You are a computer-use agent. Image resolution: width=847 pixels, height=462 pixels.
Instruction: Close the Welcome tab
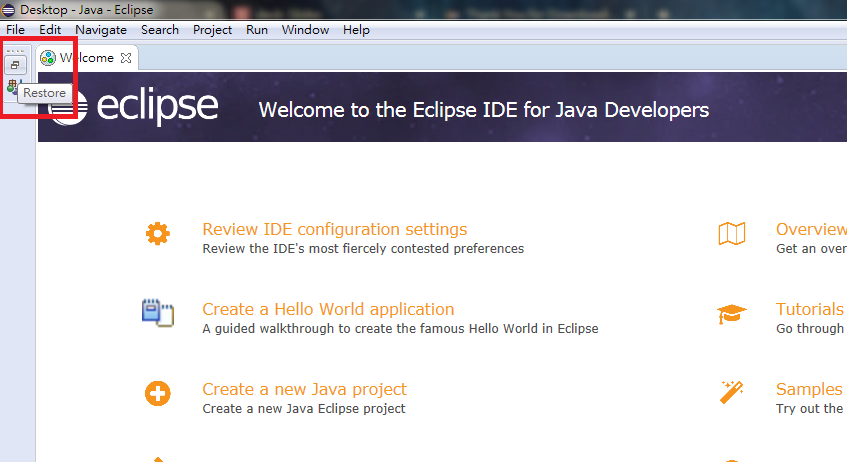[x=126, y=58]
